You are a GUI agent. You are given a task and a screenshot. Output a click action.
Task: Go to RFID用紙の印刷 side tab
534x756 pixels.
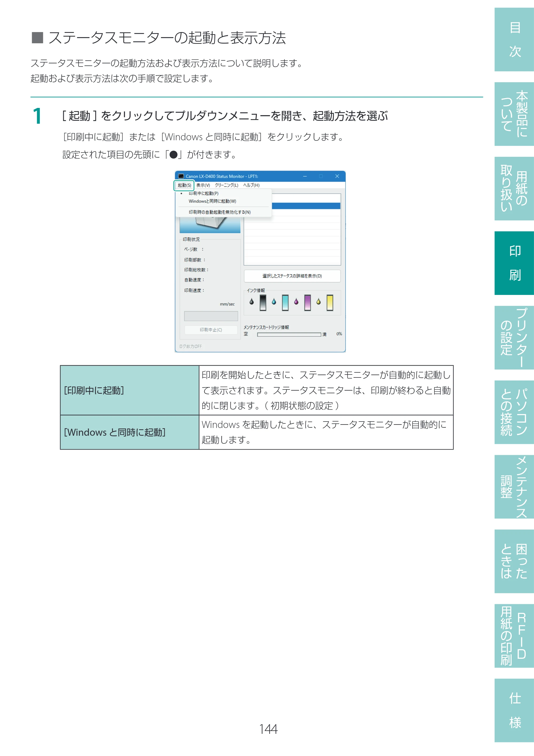click(514, 636)
